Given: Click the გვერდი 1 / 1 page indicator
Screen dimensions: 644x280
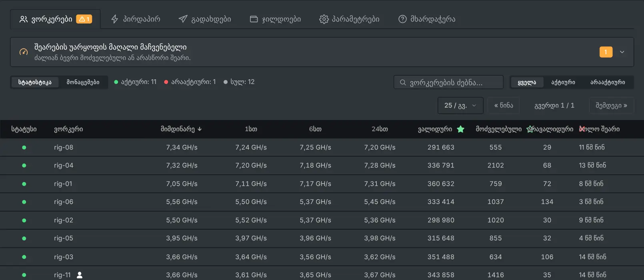Looking at the screenshot, I should click(554, 106).
